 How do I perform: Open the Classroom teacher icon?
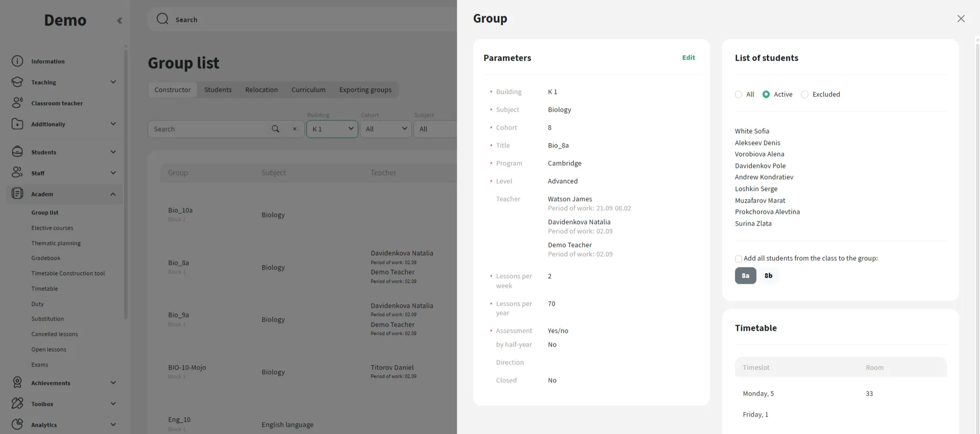(17, 103)
